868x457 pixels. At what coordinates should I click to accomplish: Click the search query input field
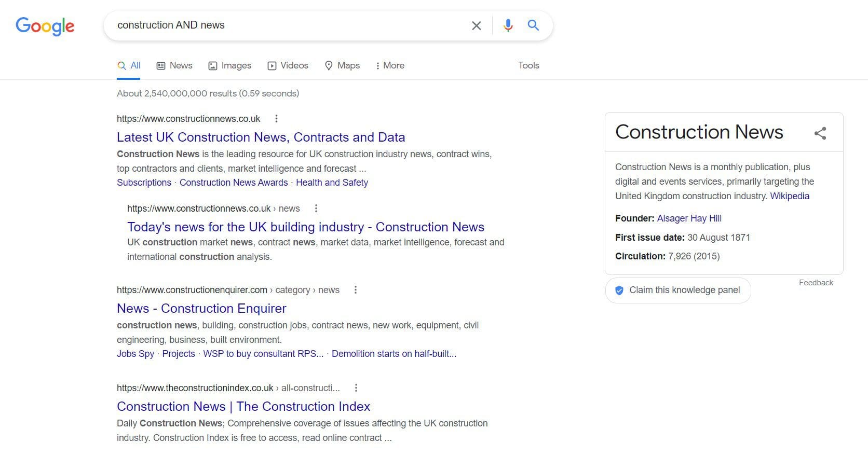point(286,25)
